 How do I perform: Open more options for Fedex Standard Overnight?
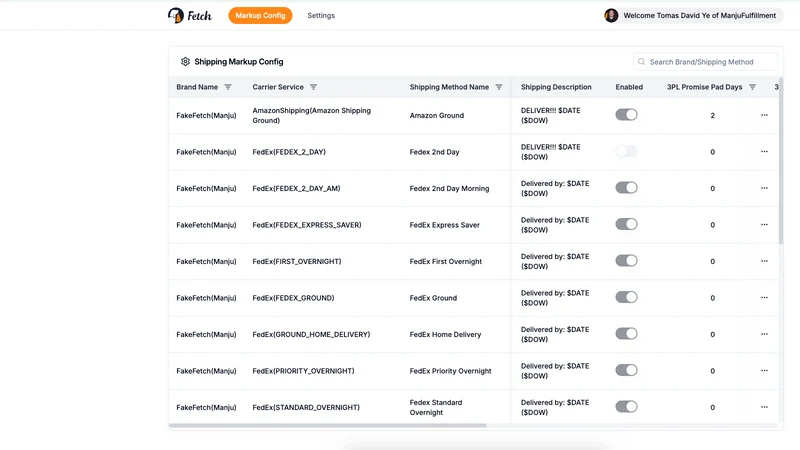click(x=764, y=407)
